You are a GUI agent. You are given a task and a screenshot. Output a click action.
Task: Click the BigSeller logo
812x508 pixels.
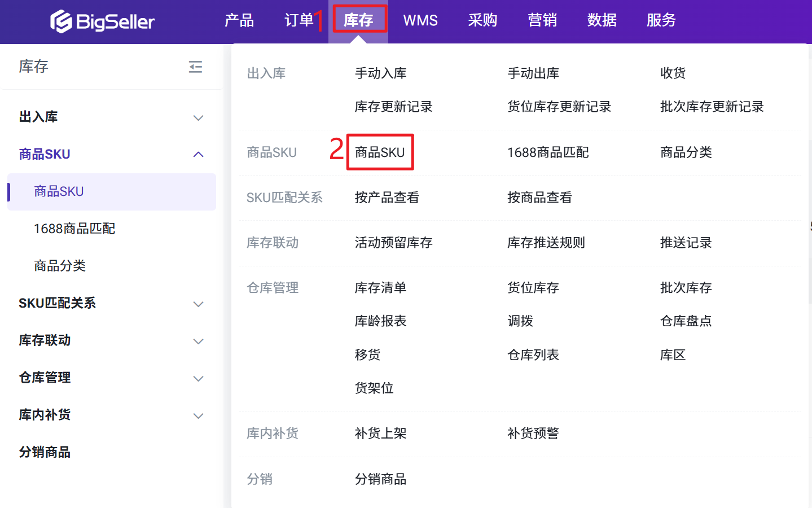102,21
